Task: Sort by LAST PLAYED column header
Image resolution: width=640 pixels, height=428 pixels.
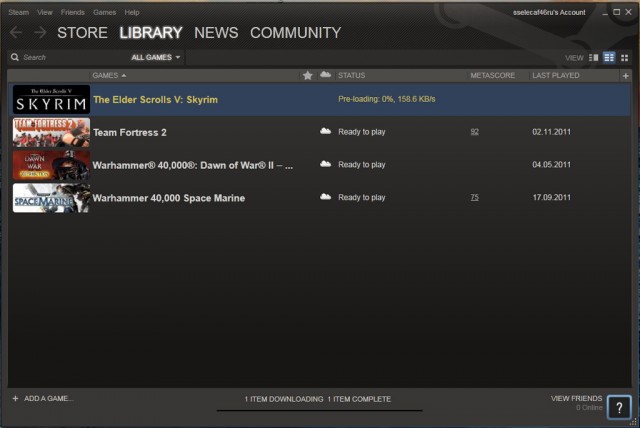Action: pos(556,75)
